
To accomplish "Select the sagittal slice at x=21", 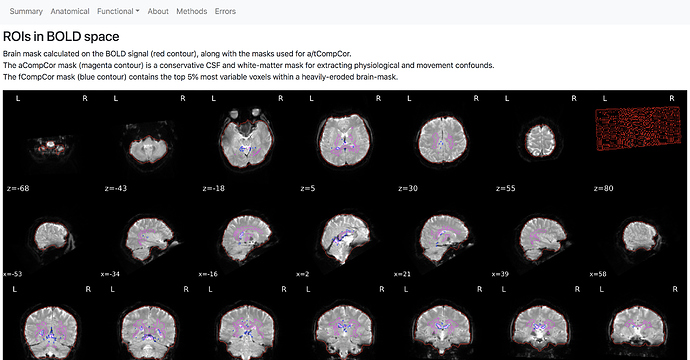I will pyautogui.click(x=444, y=241).
